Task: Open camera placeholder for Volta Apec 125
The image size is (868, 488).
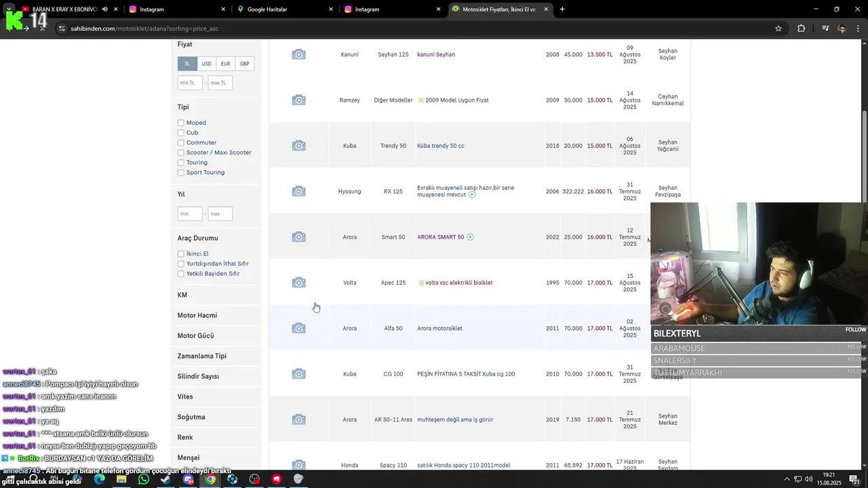Action: click(x=298, y=283)
